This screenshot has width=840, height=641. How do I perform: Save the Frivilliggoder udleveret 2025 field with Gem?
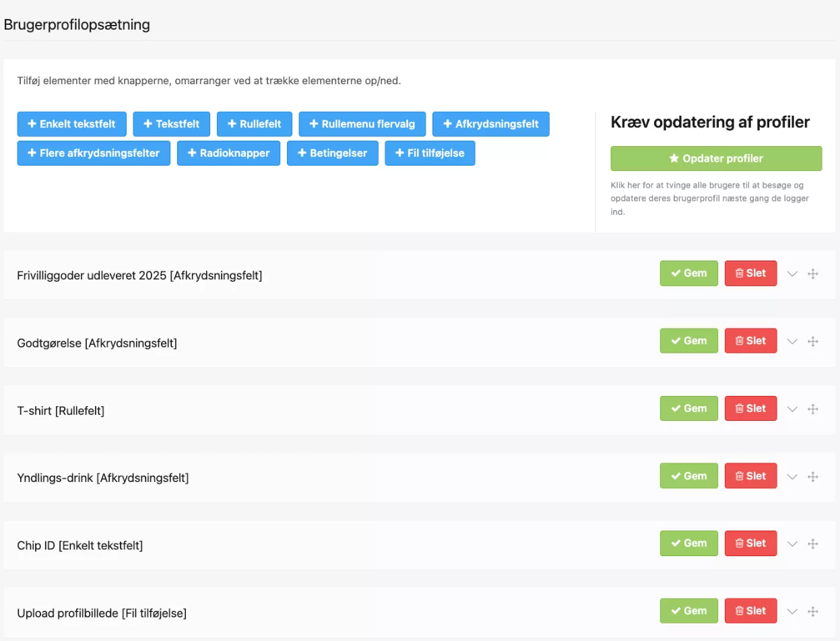click(689, 273)
